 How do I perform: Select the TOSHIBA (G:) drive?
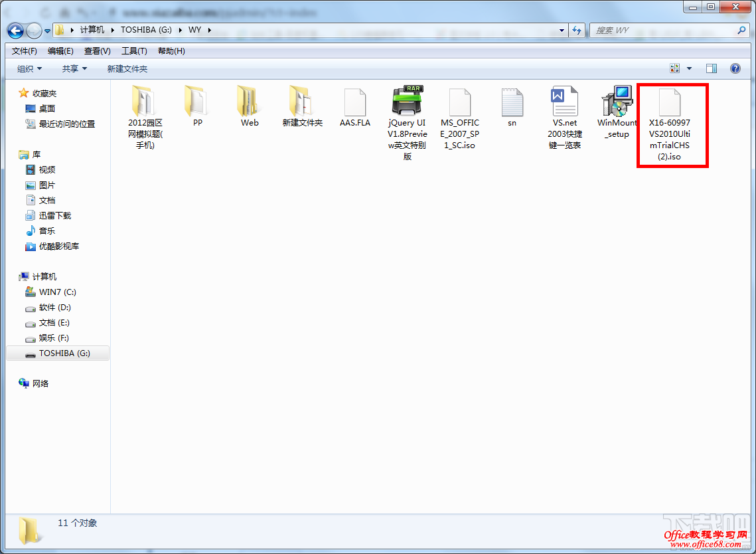coord(58,353)
